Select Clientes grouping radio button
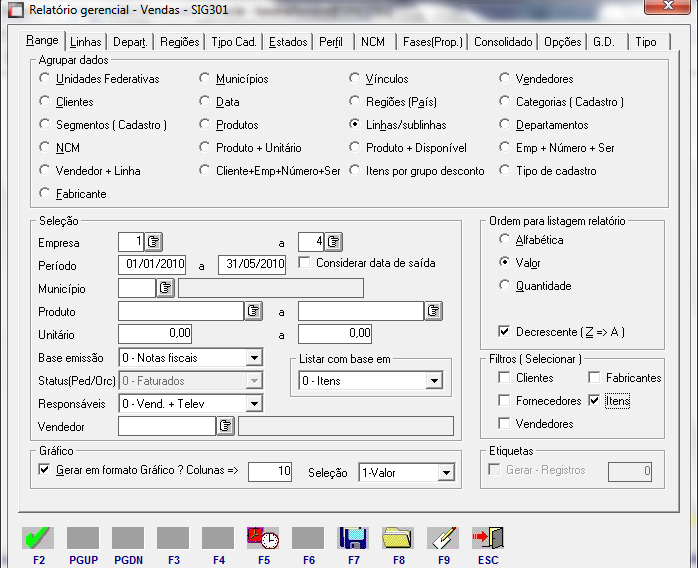The image size is (698, 568). click(x=45, y=101)
